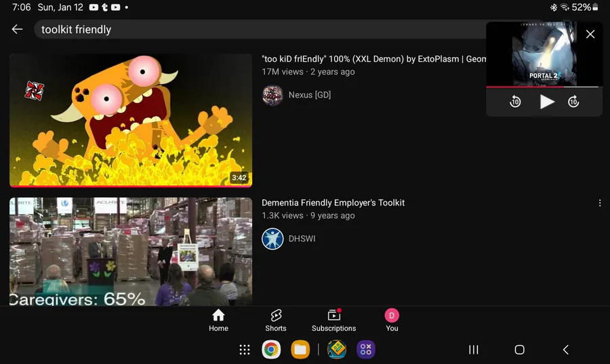This screenshot has width=610, height=364.
Task: Tap the '1.3K views · 9 years ago' text
Action: coord(308,216)
